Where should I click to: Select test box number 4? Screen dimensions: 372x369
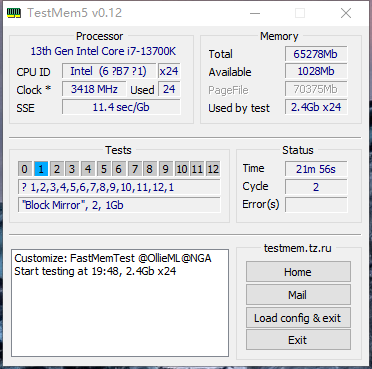pyautogui.click(x=88, y=169)
